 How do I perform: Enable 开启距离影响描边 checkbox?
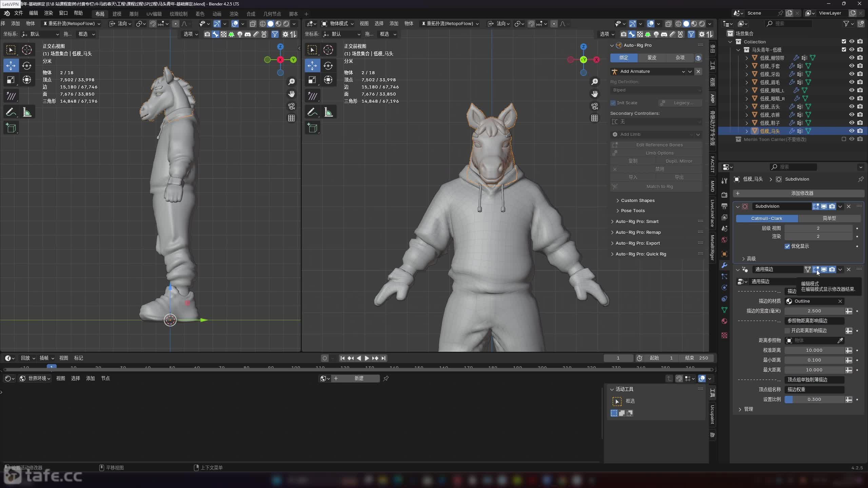click(x=787, y=330)
